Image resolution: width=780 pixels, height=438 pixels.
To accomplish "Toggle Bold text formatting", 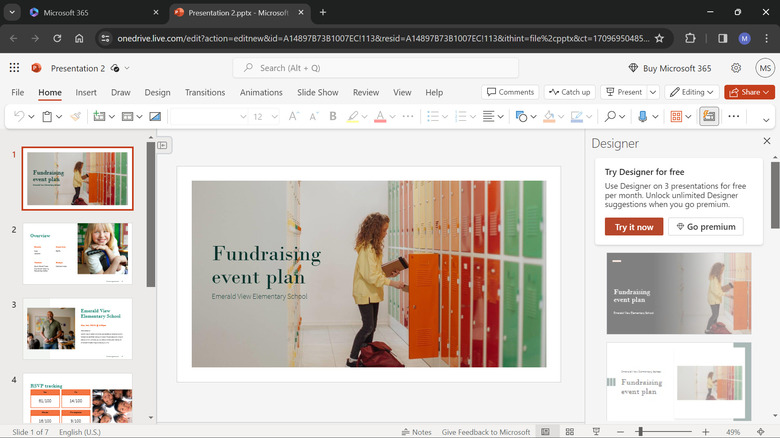I will tap(333, 117).
